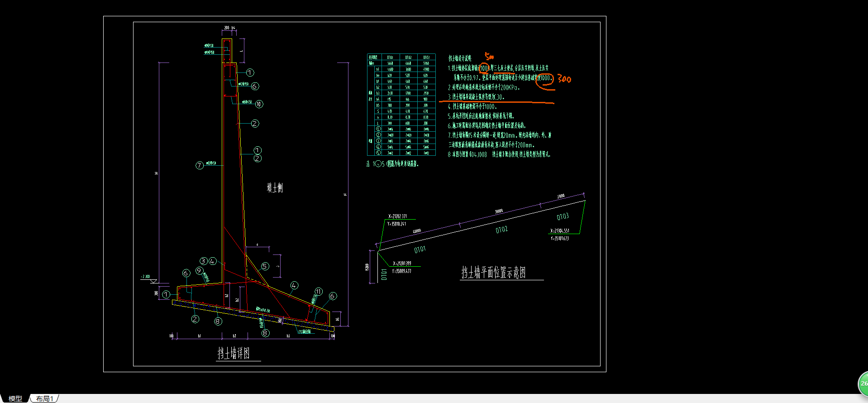Select design note 4 about 1000 depth
Viewport: 868px width, 403px height.
coord(472,106)
